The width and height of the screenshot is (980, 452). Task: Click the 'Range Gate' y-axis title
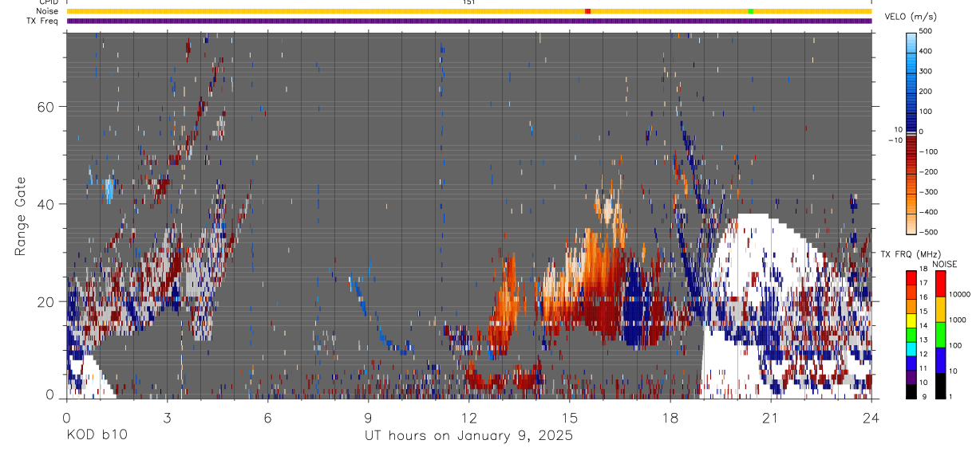[x=21, y=215]
